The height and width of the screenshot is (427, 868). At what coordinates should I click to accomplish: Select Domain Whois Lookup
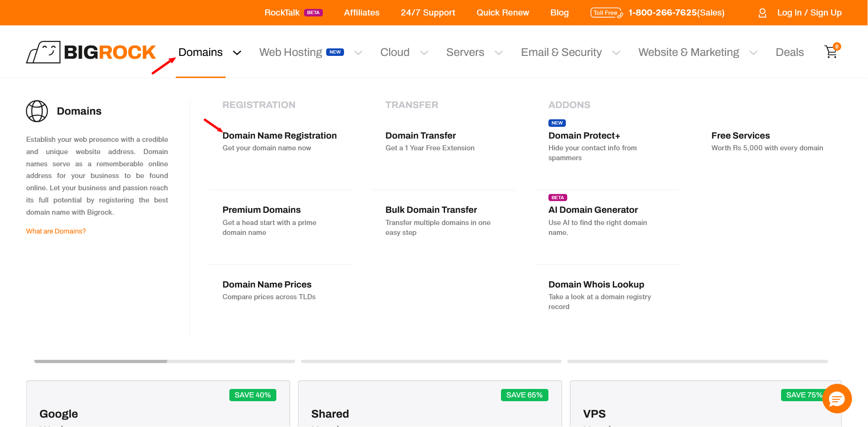pos(596,285)
